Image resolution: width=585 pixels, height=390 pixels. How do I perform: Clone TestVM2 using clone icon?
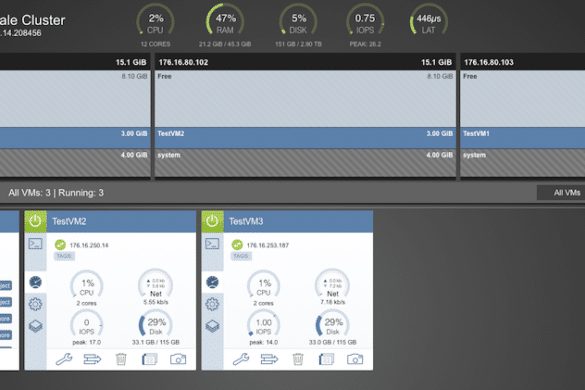click(x=149, y=359)
